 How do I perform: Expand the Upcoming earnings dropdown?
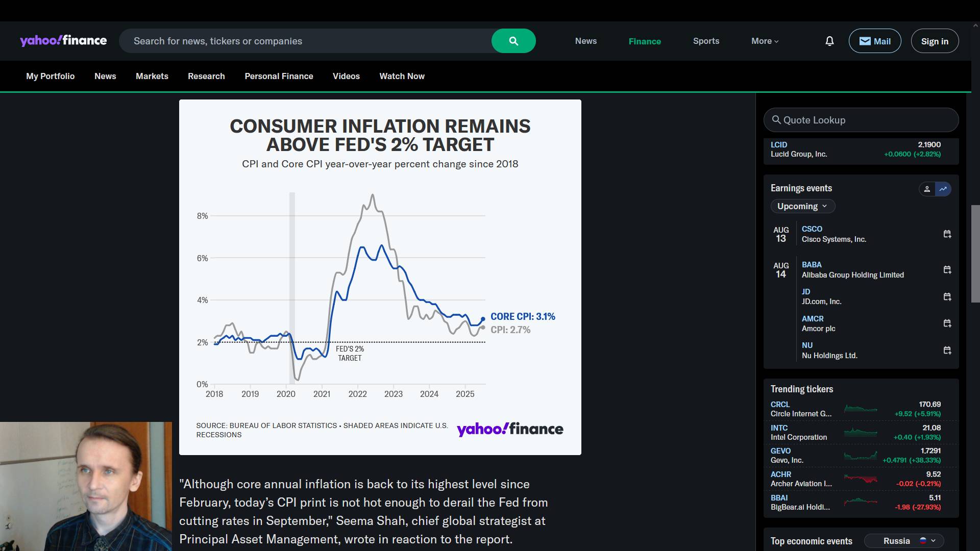point(802,206)
